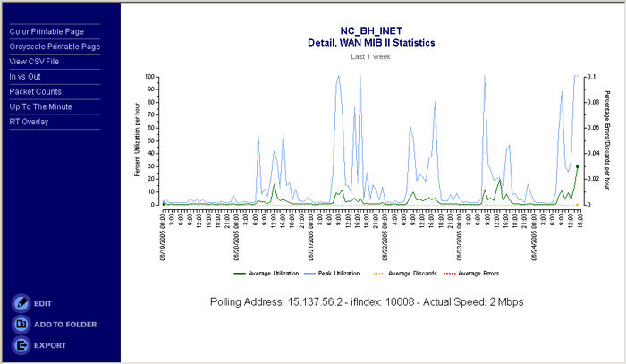This screenshot has height=364, width=626.
Task: Open the Up To The Minute view
Action: coord(41,106)
